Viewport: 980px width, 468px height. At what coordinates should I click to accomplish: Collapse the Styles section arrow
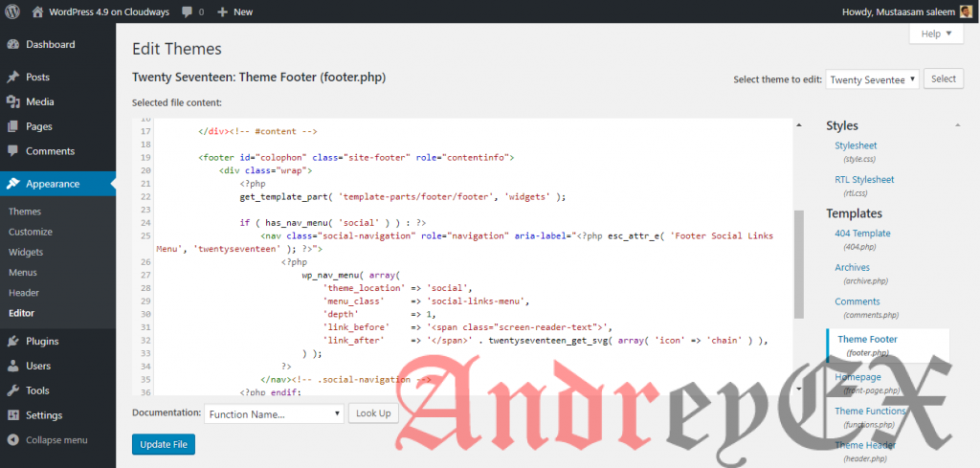tap(957, 126)
